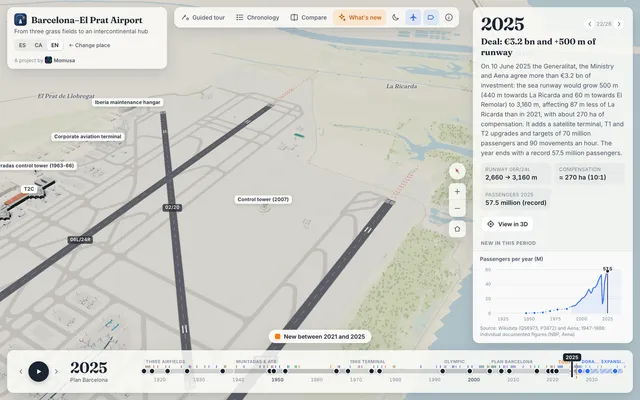
Task: Click 'NEW IN THIS PERIOD' section heading
Action: (508, 243)
